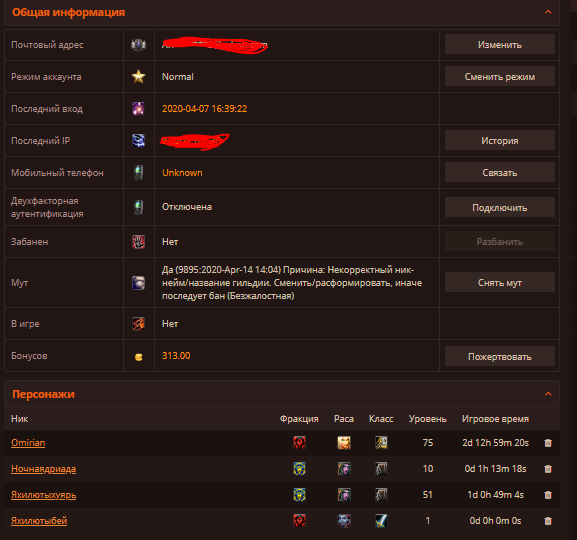The width and height of the screenshot is (577, 540).
Task: Click the red hand ban status icon
Action: coord(138,242)
